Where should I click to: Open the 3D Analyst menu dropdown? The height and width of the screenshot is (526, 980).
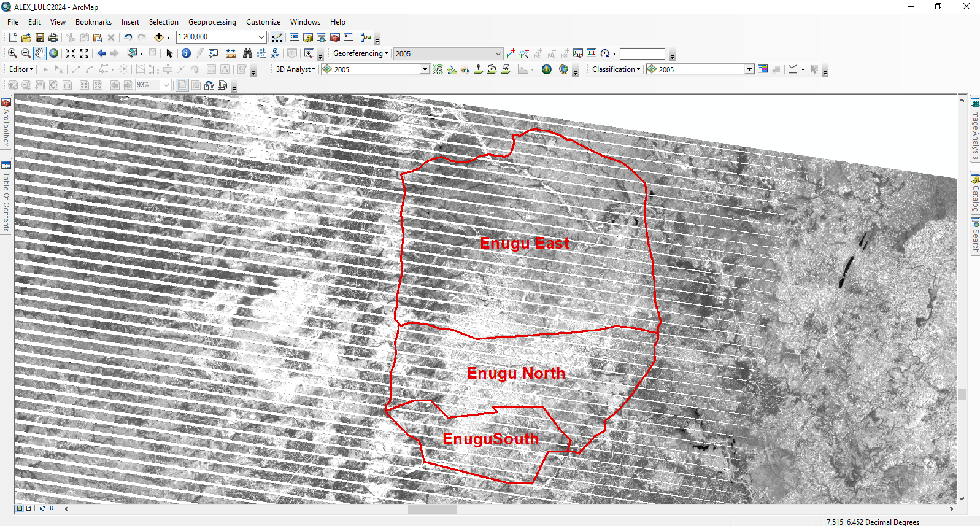coord(296,69)
